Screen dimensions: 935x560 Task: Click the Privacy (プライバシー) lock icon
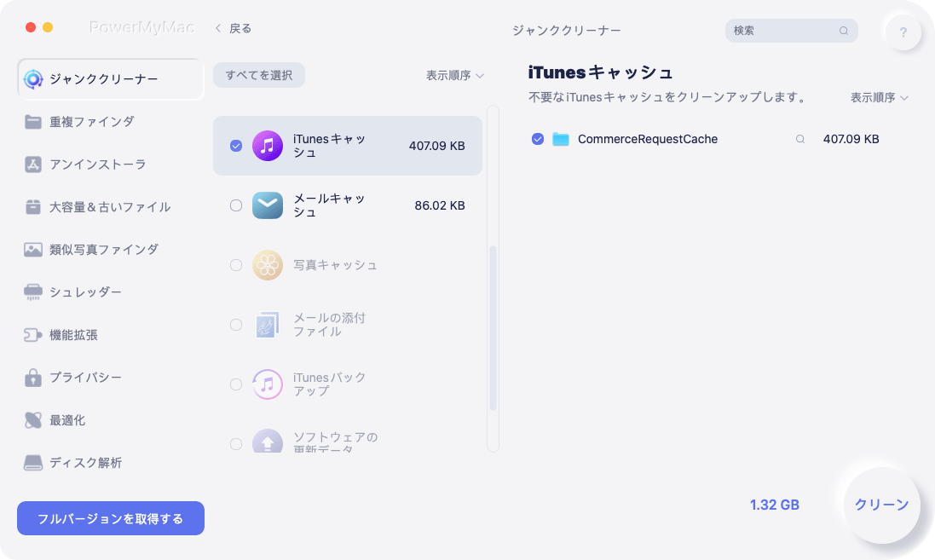pyautogui.click(x=33, y=378)
